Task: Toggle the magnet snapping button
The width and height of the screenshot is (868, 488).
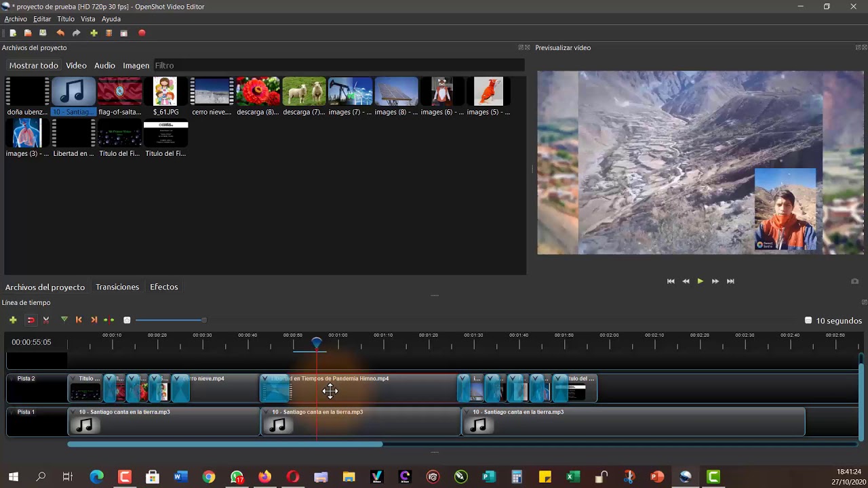Action: [31, 320]
